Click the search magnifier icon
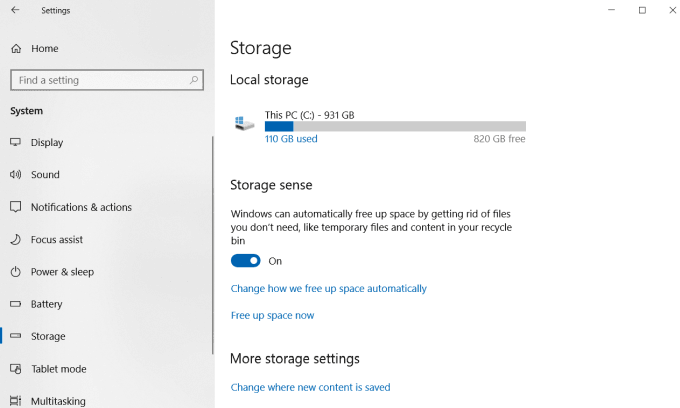The height and width of the screenshot is (408, 680). click(x=194, y=80)
